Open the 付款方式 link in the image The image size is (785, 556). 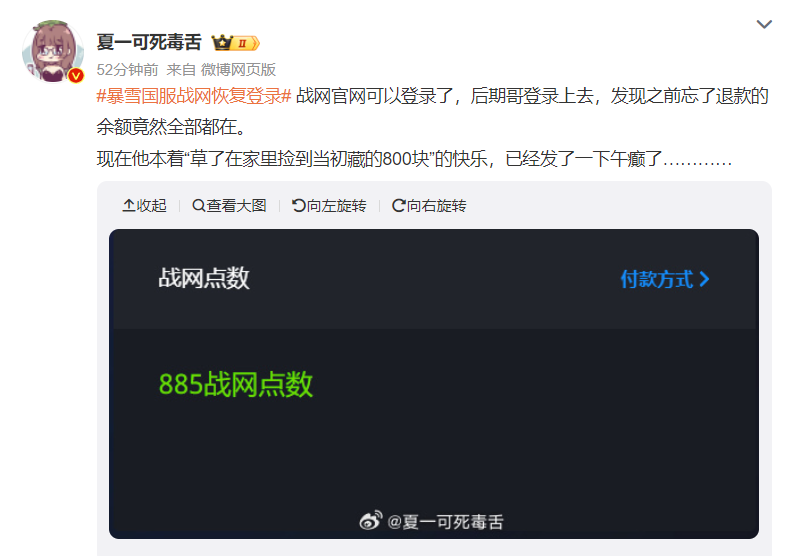[665, 279]
